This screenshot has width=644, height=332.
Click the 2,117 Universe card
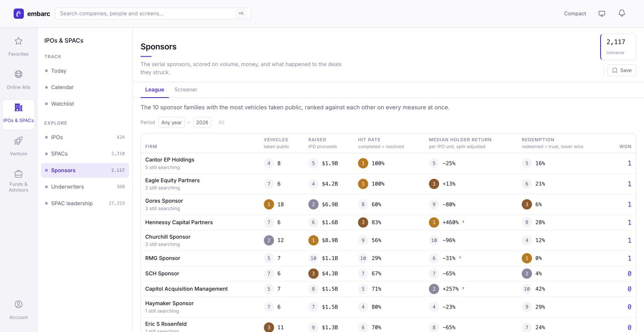tap(618, 47)
